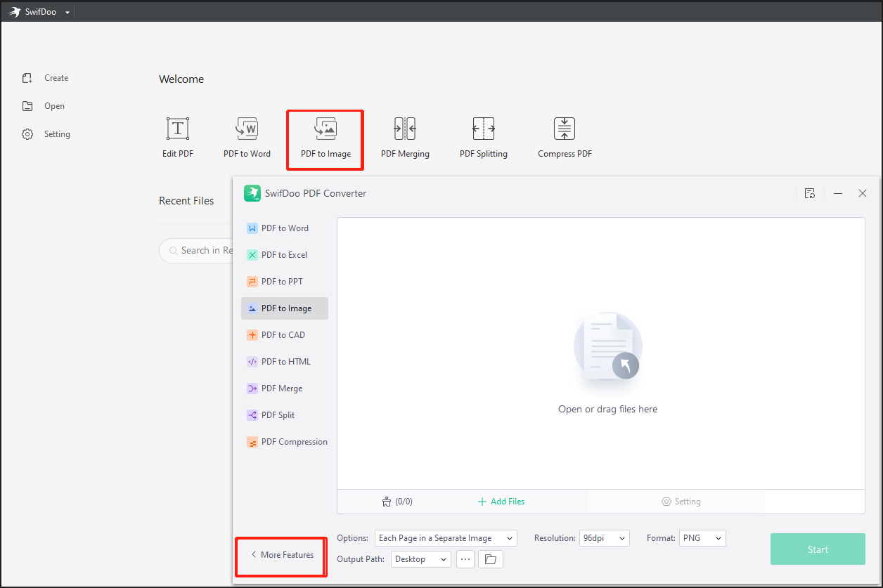
Task: Click the PDF to CAD icon
Action: coord(252,335)
